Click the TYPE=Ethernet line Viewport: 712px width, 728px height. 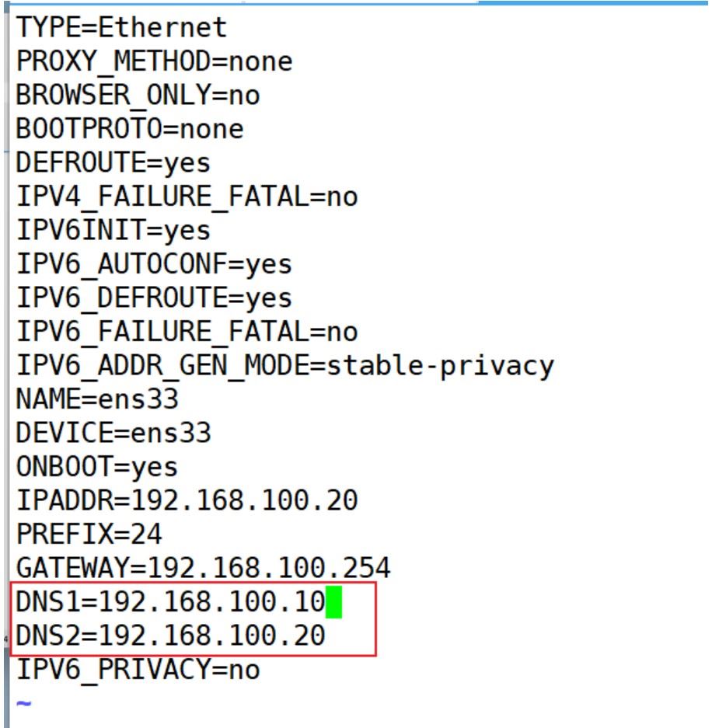tap(121, 28)
